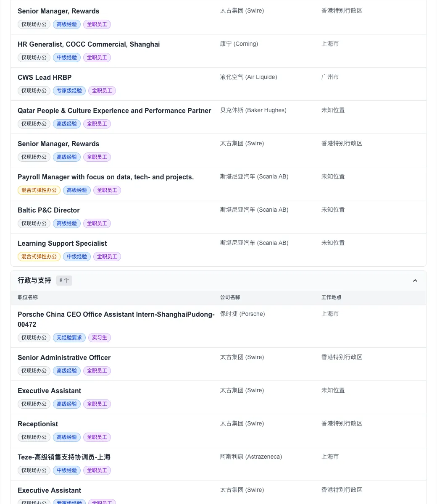The height and width of the screenshot is (504, 437).
Task: Click the 阿斯利康 (Astrazeneca) company name
Action: [251, 457]
